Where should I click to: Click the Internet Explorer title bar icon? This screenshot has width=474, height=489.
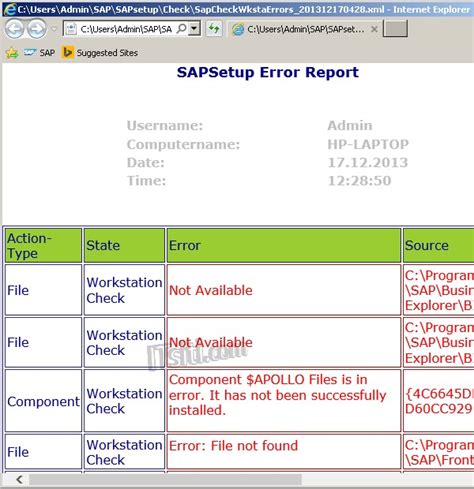9,9
